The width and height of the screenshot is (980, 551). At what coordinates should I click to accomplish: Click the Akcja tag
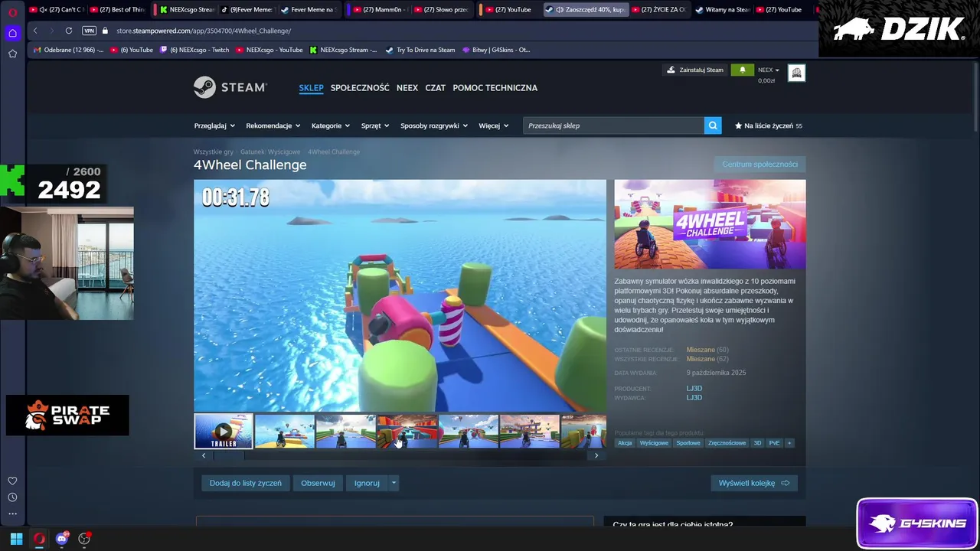click(625, 443)
